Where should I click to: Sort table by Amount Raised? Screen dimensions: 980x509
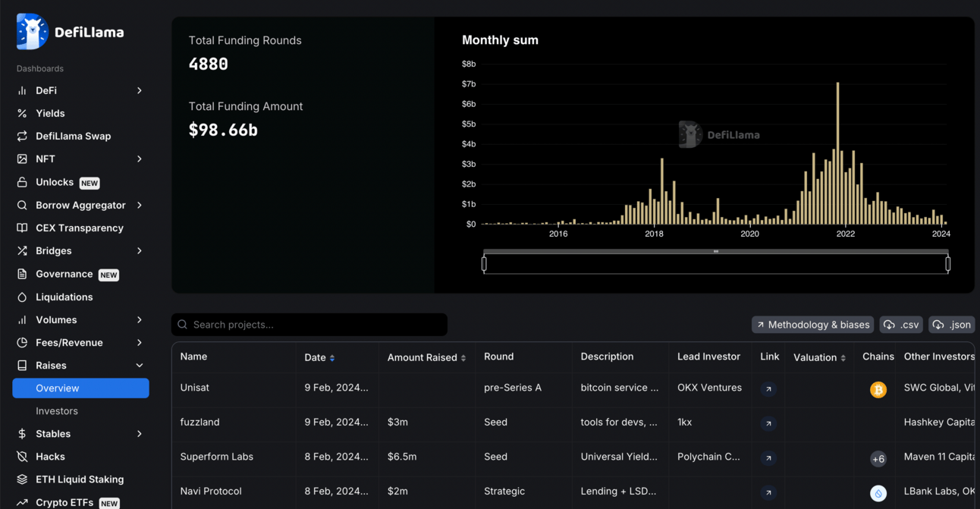pyautogui.click(x=463, y=358)
